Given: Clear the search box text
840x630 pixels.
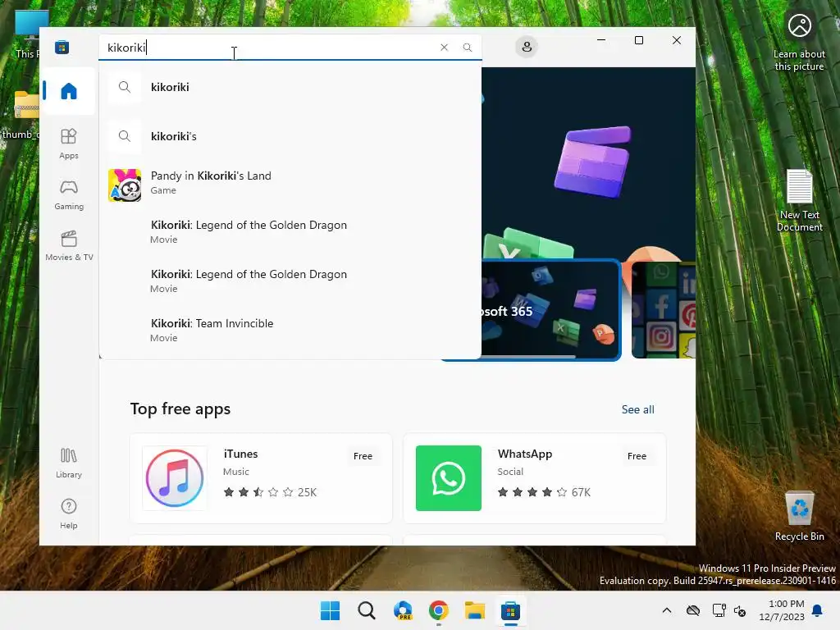Looking at the screenshot, I should coord(444,47).
